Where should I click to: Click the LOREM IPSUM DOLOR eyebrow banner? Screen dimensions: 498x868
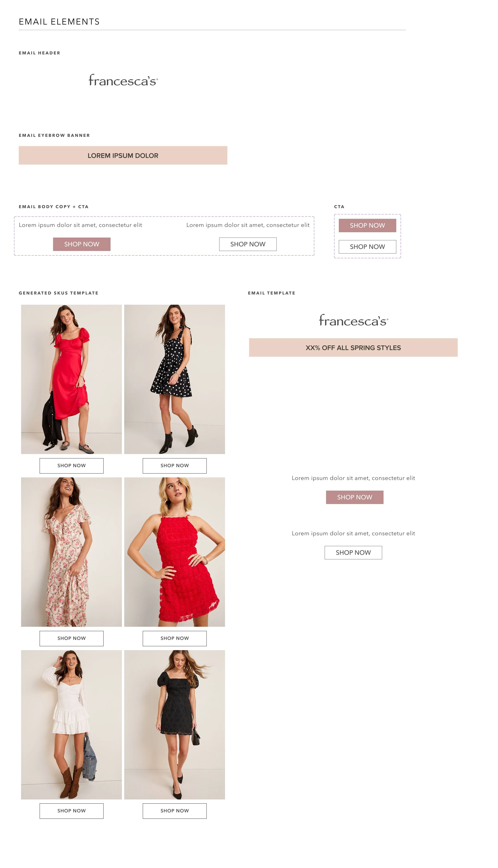click(x=123, y=156)
